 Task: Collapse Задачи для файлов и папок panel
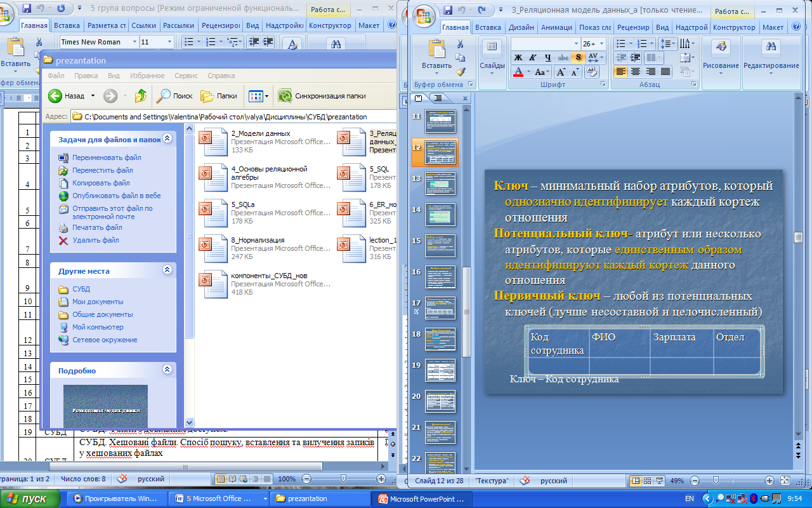[x=167, y=138]
